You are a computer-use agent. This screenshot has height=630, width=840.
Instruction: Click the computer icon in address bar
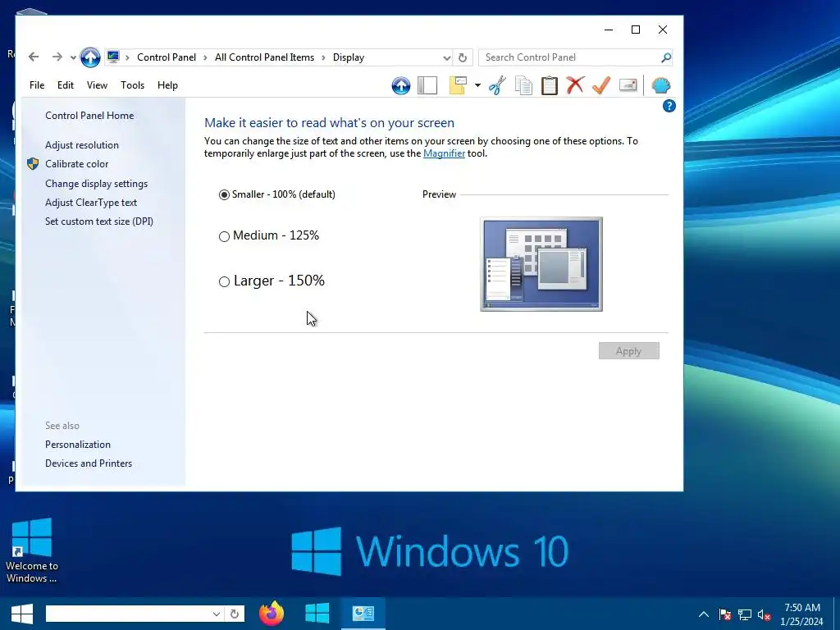pyautogui.click(x=112, y=57)
